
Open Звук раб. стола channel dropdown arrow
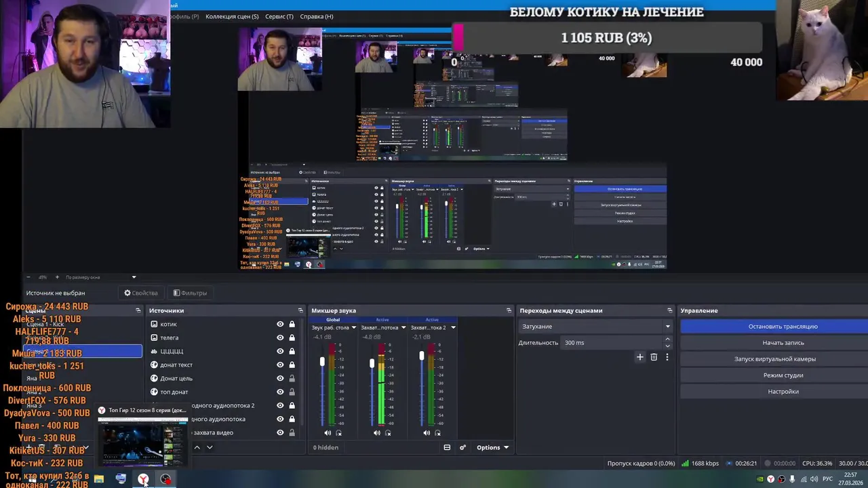click(353, 327)
